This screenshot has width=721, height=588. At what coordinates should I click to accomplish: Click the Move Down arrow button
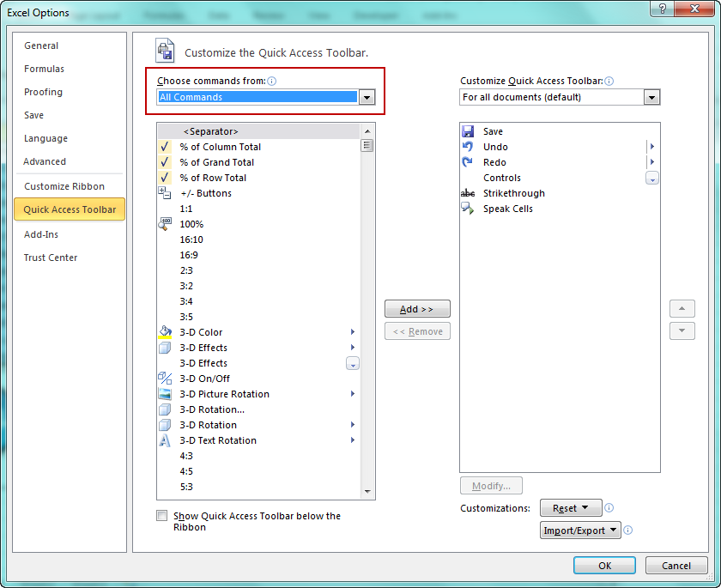click(x=682, y=330)
